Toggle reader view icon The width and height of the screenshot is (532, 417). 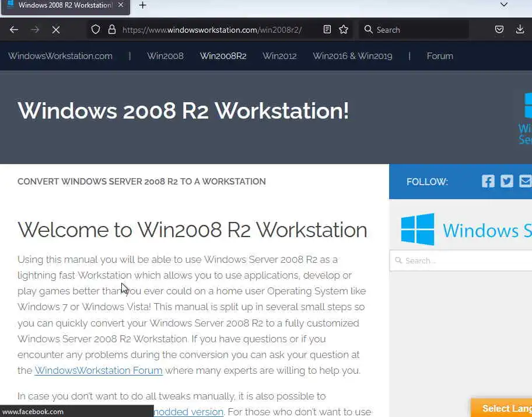(x=327, y=30)
